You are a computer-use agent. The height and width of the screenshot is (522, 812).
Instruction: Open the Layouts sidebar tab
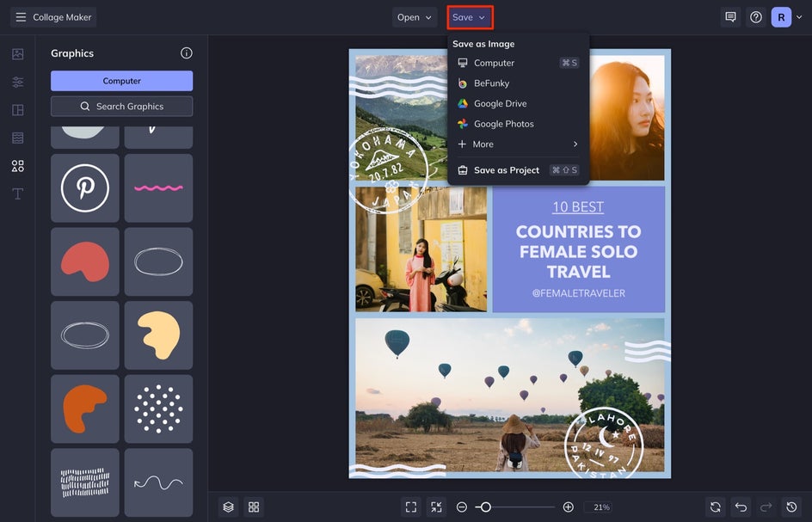[17, 110]
